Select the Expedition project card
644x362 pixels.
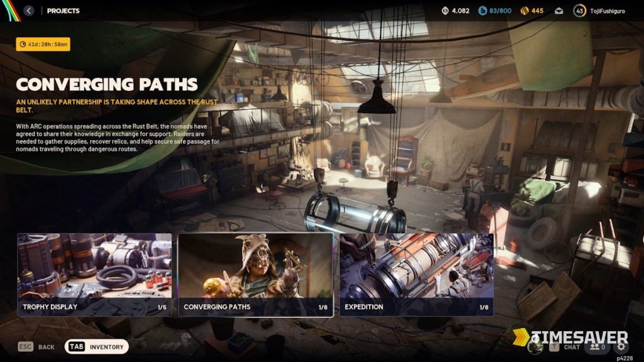pyautogui.click(x=416, y=275)
